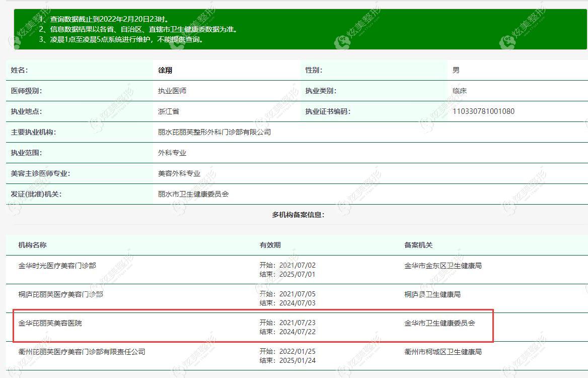Select certificate number 110330781001080

click(x=483, y=111)
